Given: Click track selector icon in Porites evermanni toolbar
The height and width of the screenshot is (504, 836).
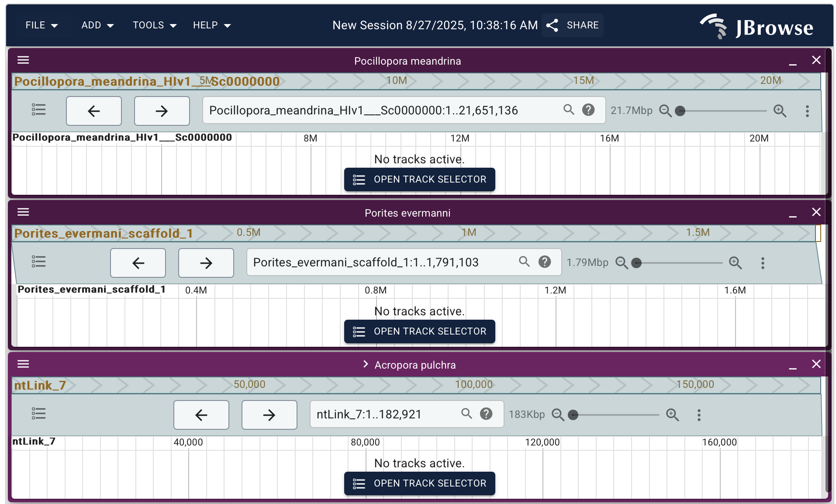Looking at the screenshot, I should pyautogui.click(x=38, y=262).
